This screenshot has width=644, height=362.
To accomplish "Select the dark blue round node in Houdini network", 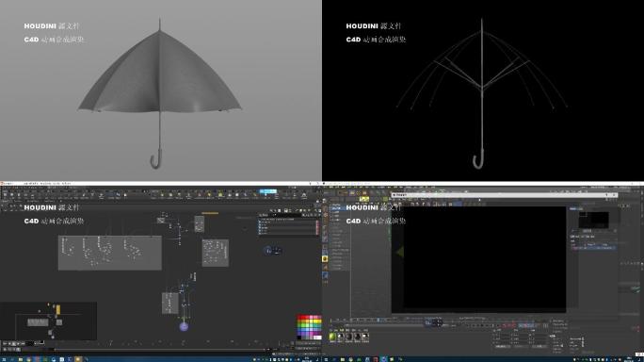I will [268, 251].
